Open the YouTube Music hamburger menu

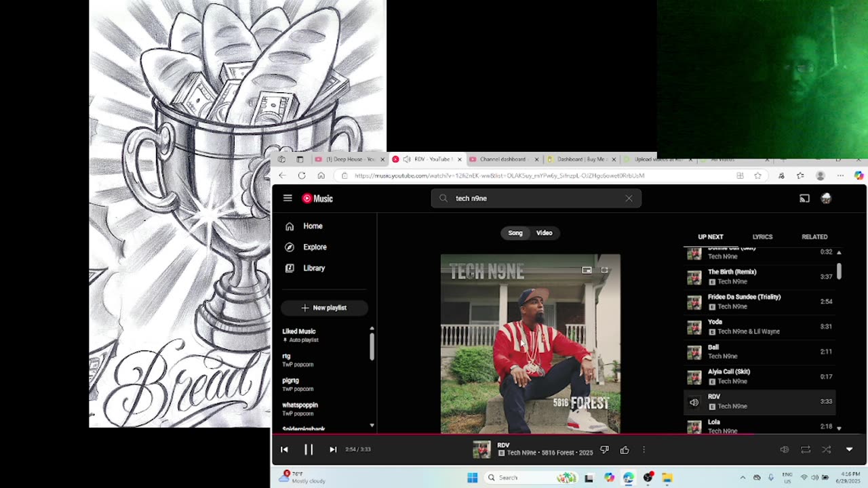tap(288, 198)
